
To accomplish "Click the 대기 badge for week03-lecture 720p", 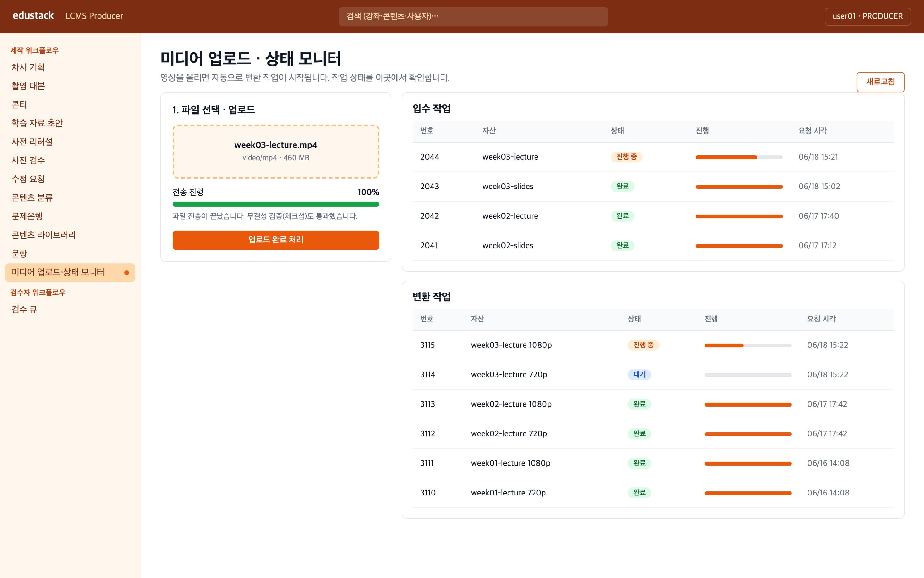I will tap(639, 374).
